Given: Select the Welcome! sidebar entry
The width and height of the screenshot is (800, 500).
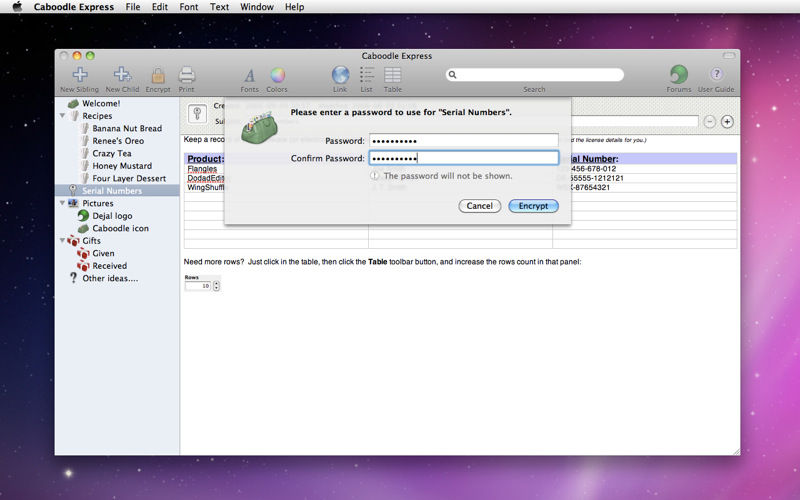Looking at the screenshot, I should (101, 104).
